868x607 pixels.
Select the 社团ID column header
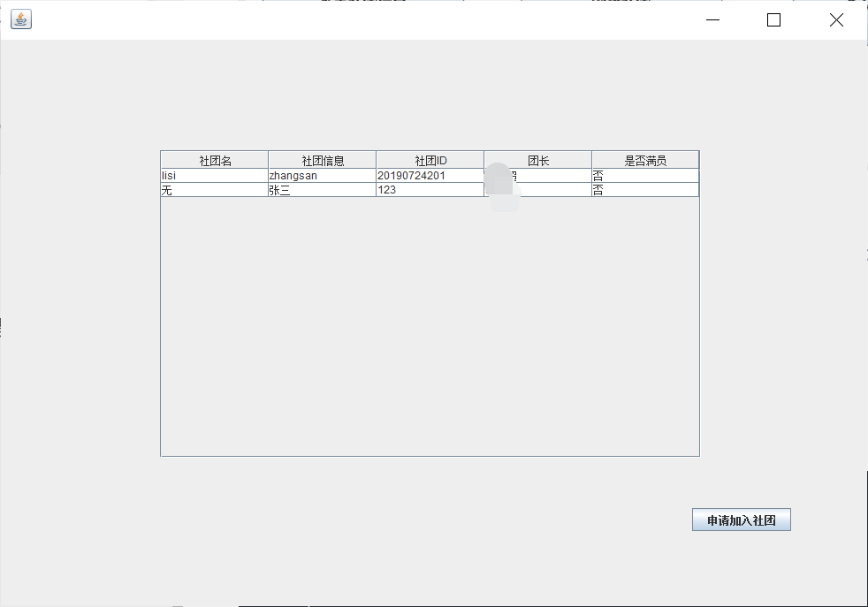(x=430, y=160)
